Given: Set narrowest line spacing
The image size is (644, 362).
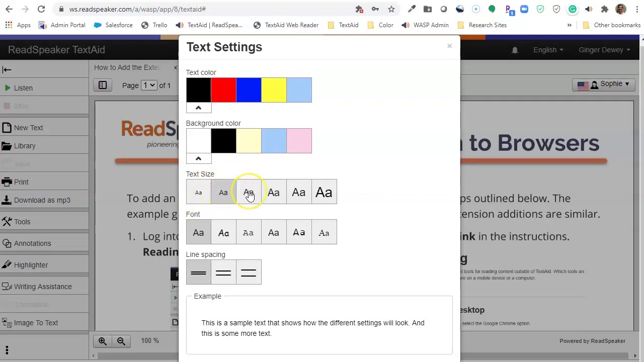Looking at the screenshot, I should [x=199, y=273].
